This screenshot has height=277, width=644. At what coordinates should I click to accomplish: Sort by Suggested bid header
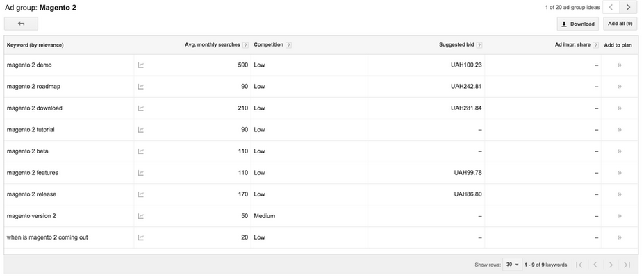point(456,44)
